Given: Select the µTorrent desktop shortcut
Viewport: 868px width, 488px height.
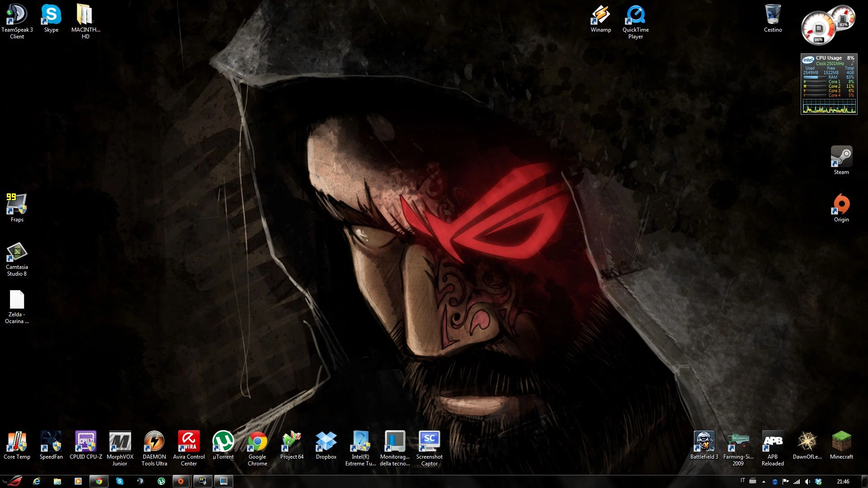Looking at the screenshot, I should pyautogui.click(x=223, y=445).
